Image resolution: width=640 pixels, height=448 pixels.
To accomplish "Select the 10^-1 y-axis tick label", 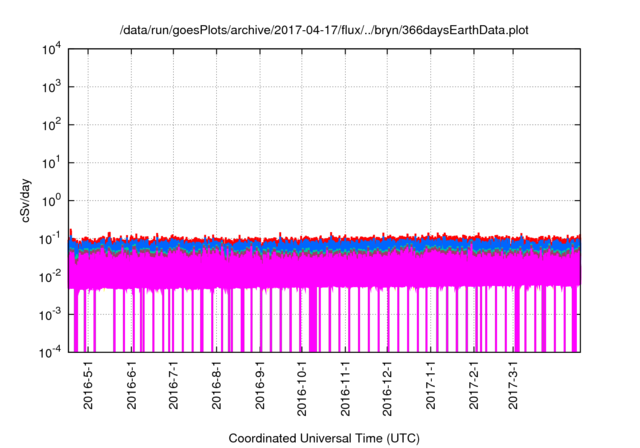I will (x=49, y=238).
